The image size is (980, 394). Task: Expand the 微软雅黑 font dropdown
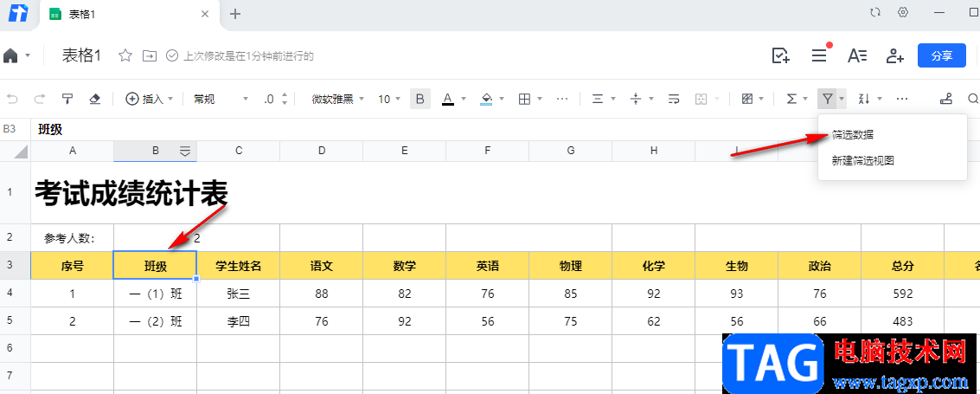click(337, 99)
